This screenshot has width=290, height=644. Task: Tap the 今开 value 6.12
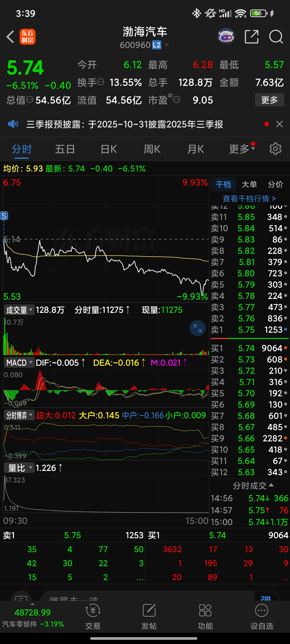point(132,65)
